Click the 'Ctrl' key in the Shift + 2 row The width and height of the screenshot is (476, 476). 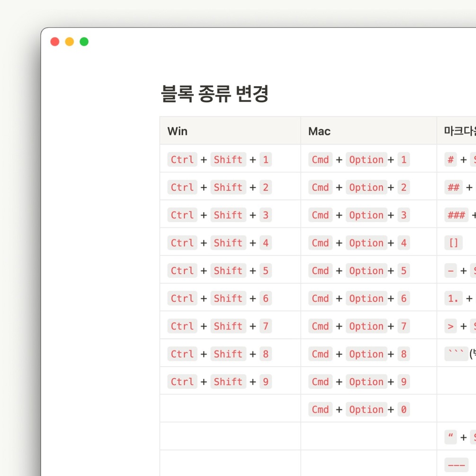[182, 187]
